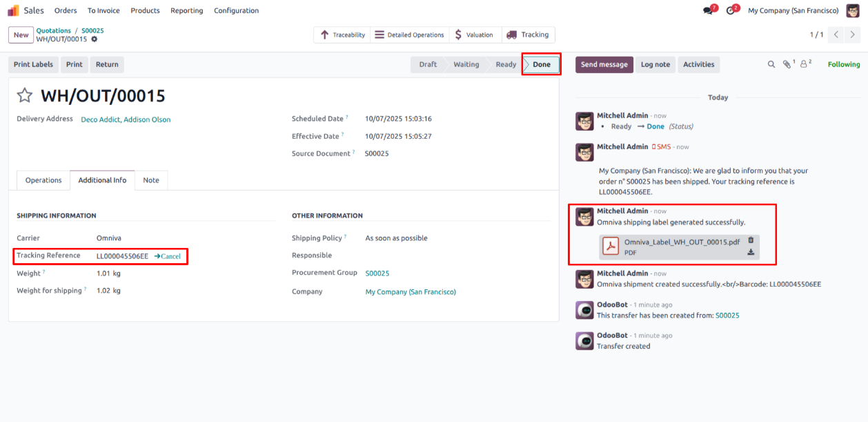
Task: Click the Print Labels button
Action: pos(33,64)
